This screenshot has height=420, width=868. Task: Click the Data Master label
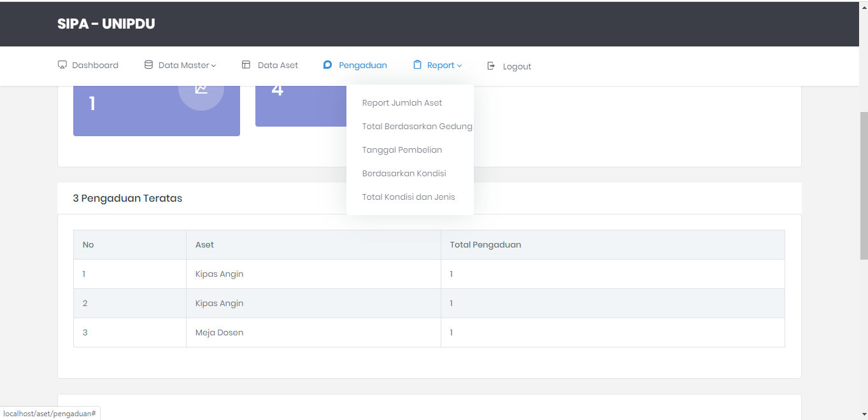[x=183, y=65]
